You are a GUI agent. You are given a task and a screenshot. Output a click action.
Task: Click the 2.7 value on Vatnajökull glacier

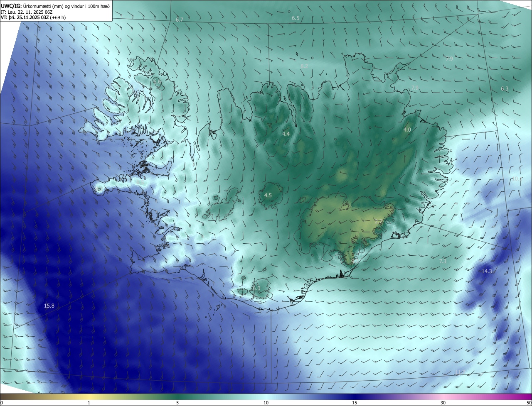point(378,222)
